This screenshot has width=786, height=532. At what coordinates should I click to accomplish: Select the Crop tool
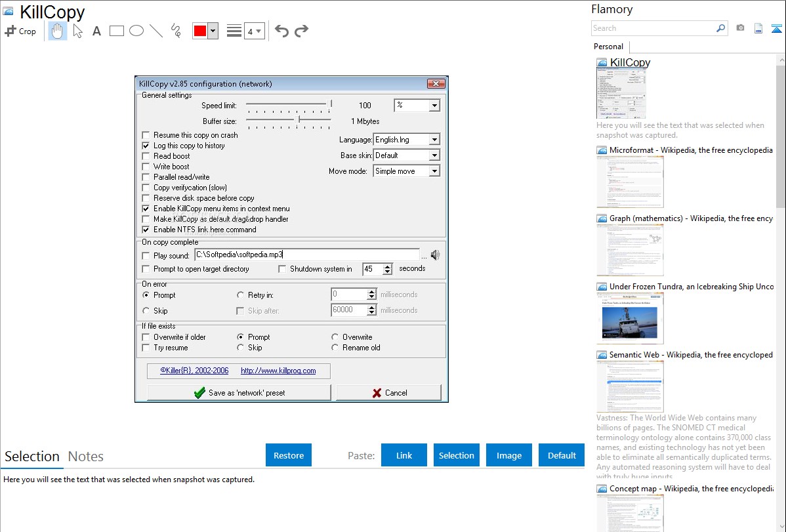pos(20,31)
